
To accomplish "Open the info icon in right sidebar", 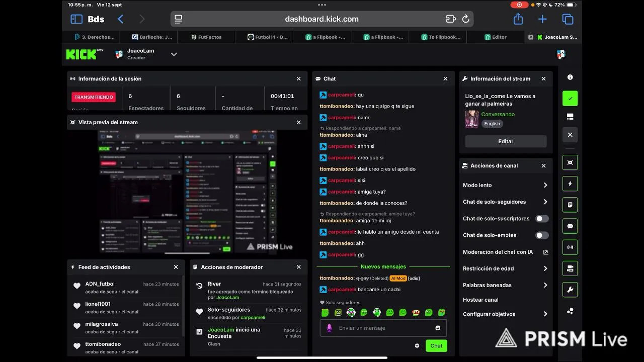I will tap(570, 77).
